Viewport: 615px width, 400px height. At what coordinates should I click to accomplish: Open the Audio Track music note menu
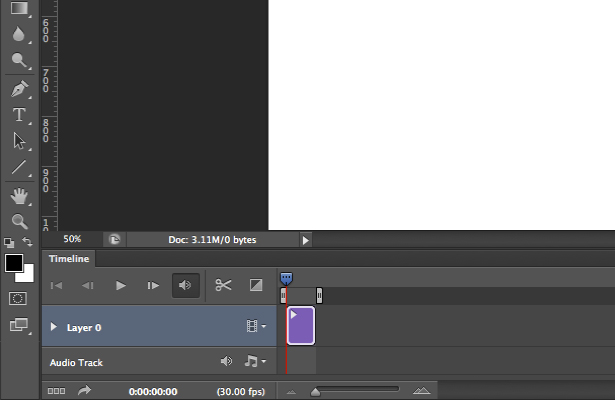[255, 361]
